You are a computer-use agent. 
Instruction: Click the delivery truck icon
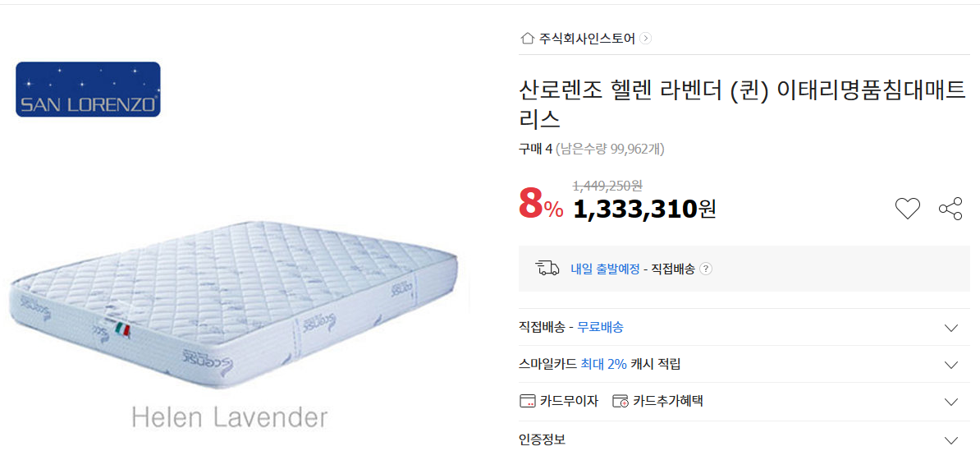pos(547,269)
